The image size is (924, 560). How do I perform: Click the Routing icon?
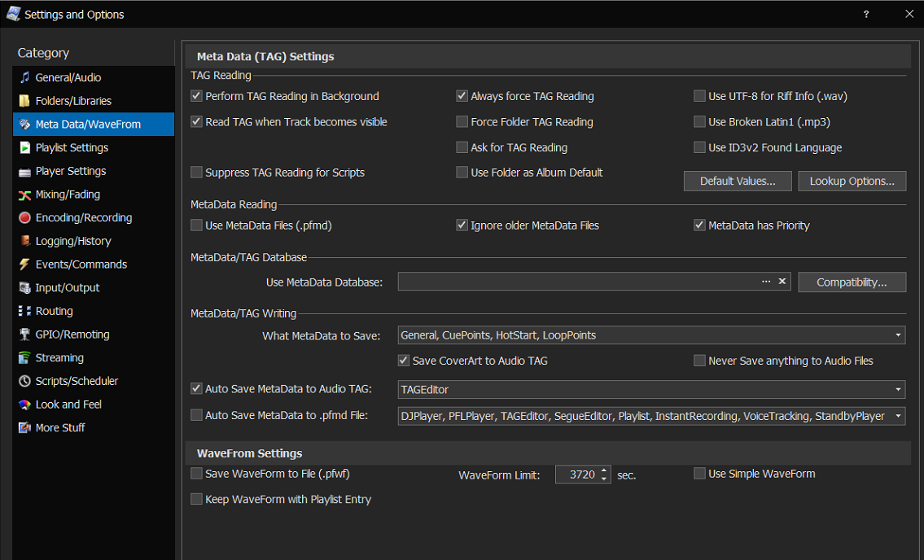tap(24, 311)
